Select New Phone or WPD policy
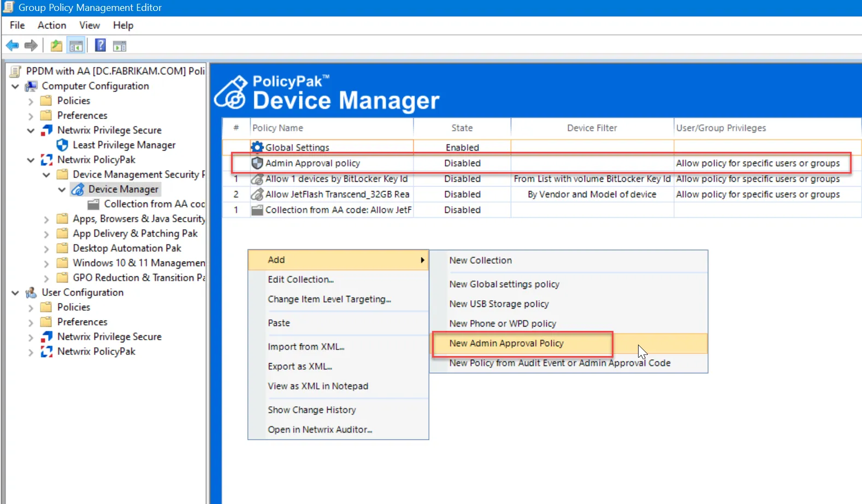Viewport: 862px width, 504px height. [569, 323]
